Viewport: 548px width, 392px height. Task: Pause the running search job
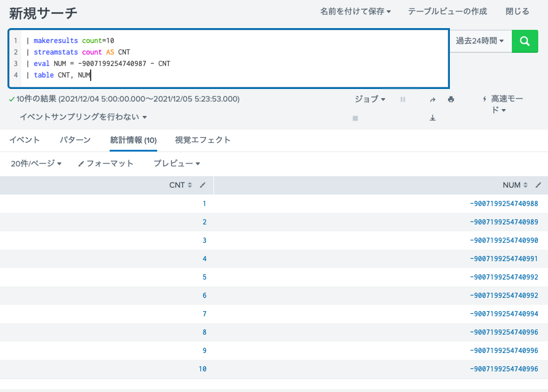tap(402, 99)
